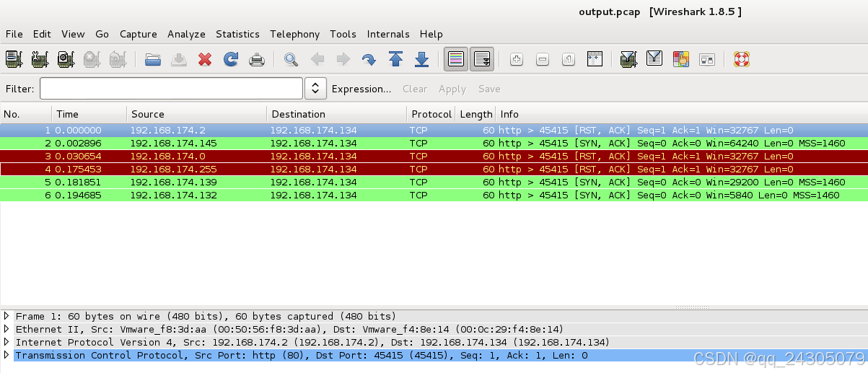This screenshot has height=373, width=868.
Task: Select packet 3 from 192.168.174.0
Action: 434,156
